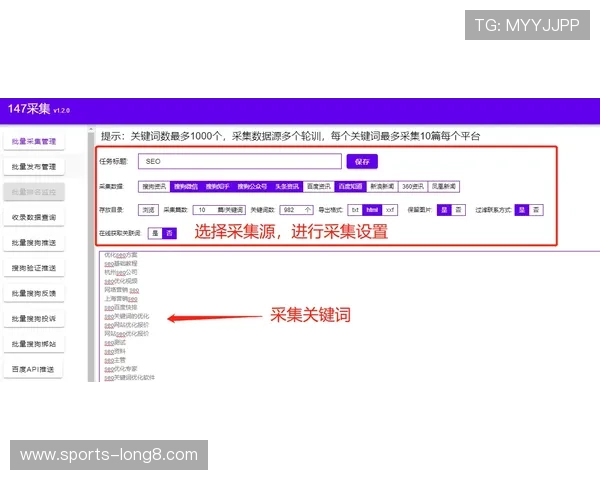Click the 147采集 app title
Image resolution: width=600 pixels, height=480 pixels.
29,109
